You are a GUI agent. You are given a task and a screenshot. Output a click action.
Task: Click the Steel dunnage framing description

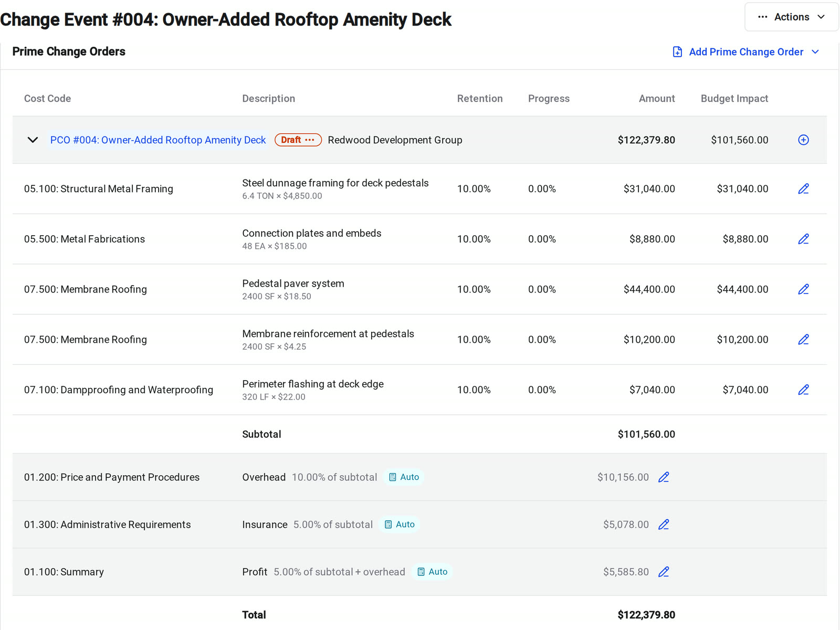click(335, 183)
